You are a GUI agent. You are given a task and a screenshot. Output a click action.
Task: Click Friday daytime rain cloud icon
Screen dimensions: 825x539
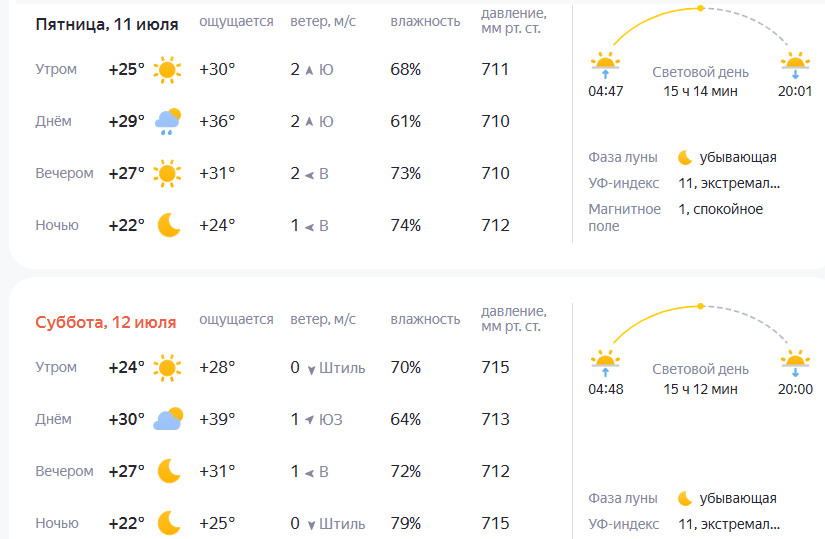(x=167, y=122)
